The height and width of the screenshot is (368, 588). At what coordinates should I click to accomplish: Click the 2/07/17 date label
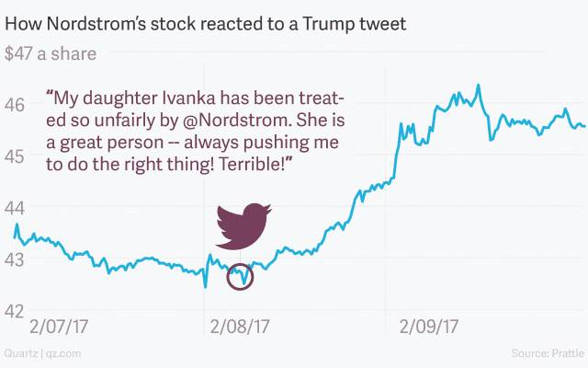pyautogui.click(x=60, y=327)
